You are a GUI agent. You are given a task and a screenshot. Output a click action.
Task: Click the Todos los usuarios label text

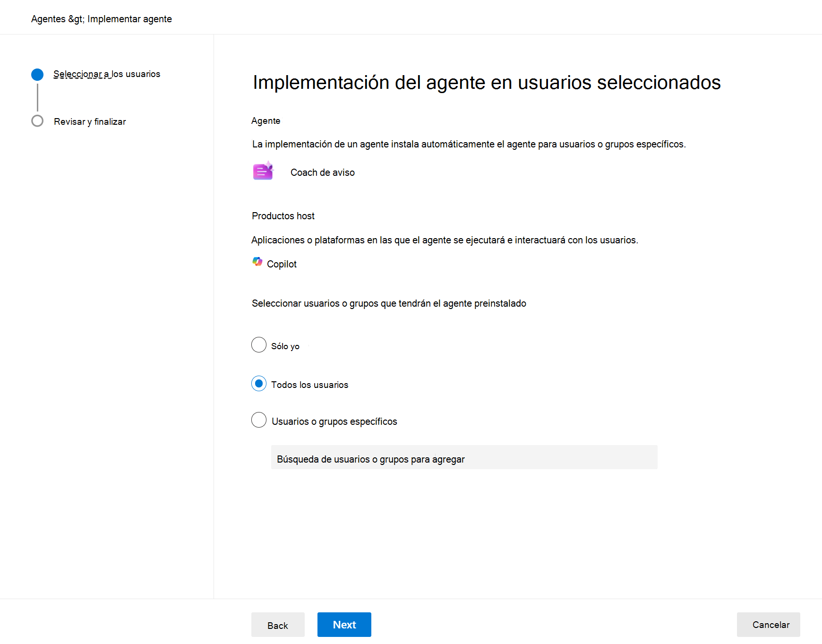(x=309, y=385)
